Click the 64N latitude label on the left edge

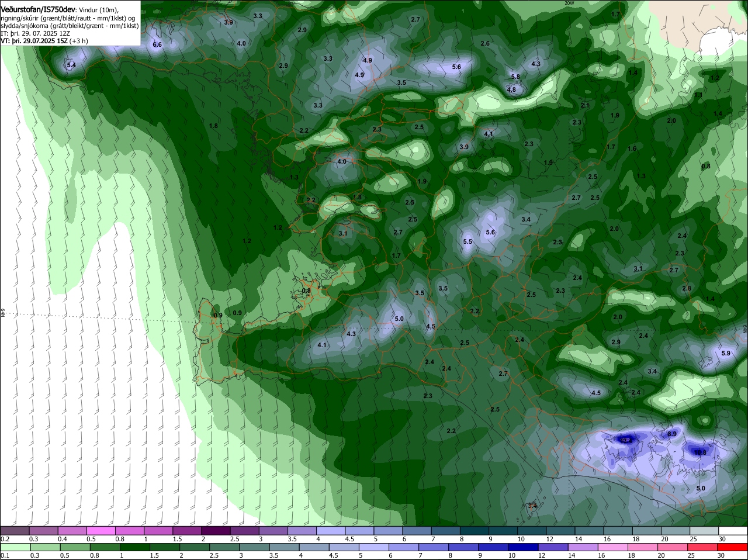[x=2, y=313]
